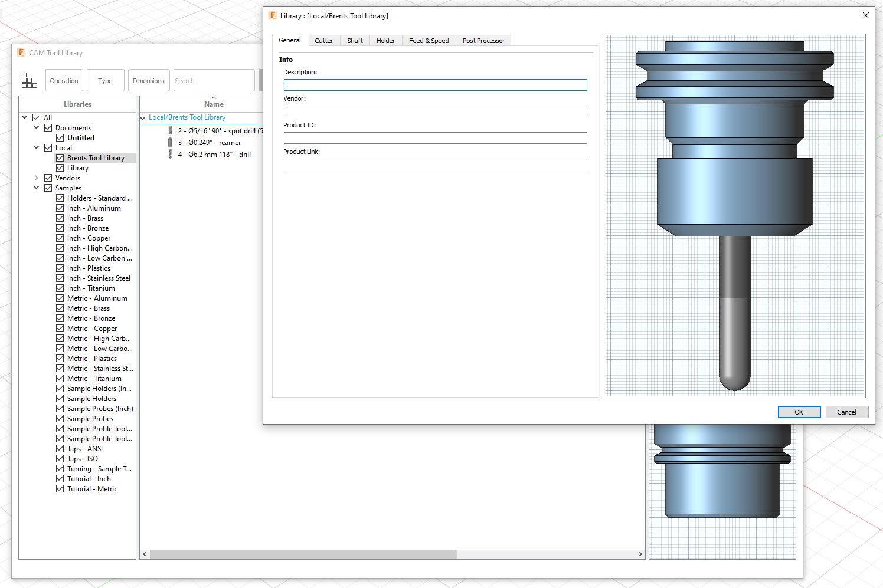Disable the Inch - Brass sample library
Viewport: 883px width, 588px height.
[x=60, y=218]
